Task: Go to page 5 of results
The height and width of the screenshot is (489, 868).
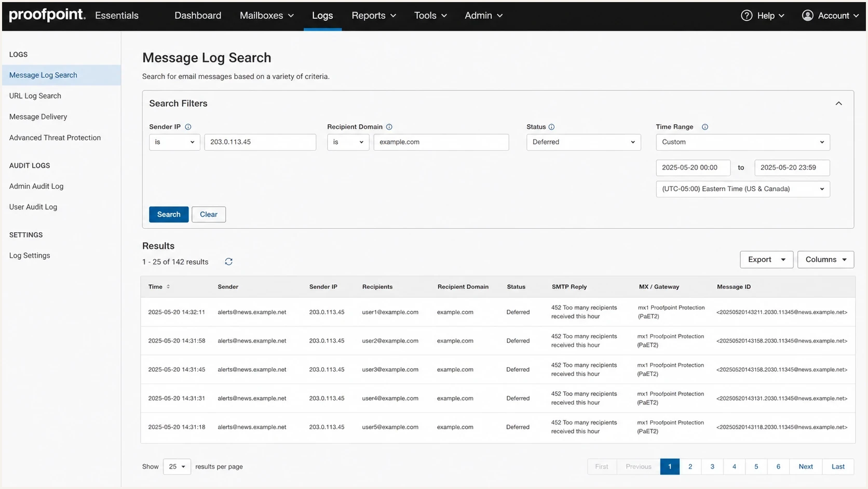Action: [x=756, y=467]
